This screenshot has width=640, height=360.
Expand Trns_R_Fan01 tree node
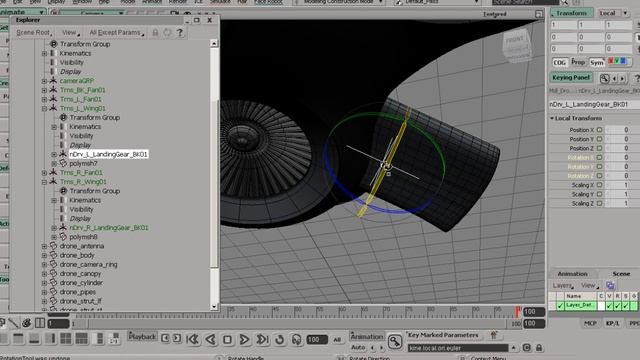click(44, 173)
